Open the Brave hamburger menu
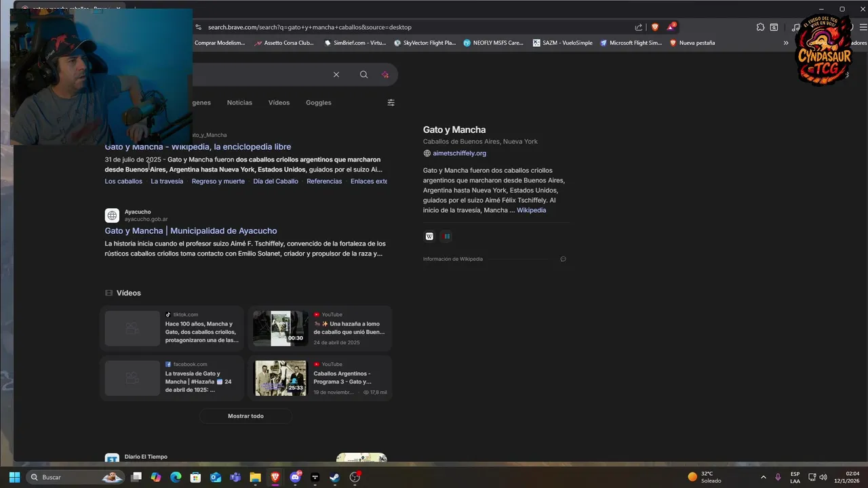This screenshot has width=868, height=488. 863,27
